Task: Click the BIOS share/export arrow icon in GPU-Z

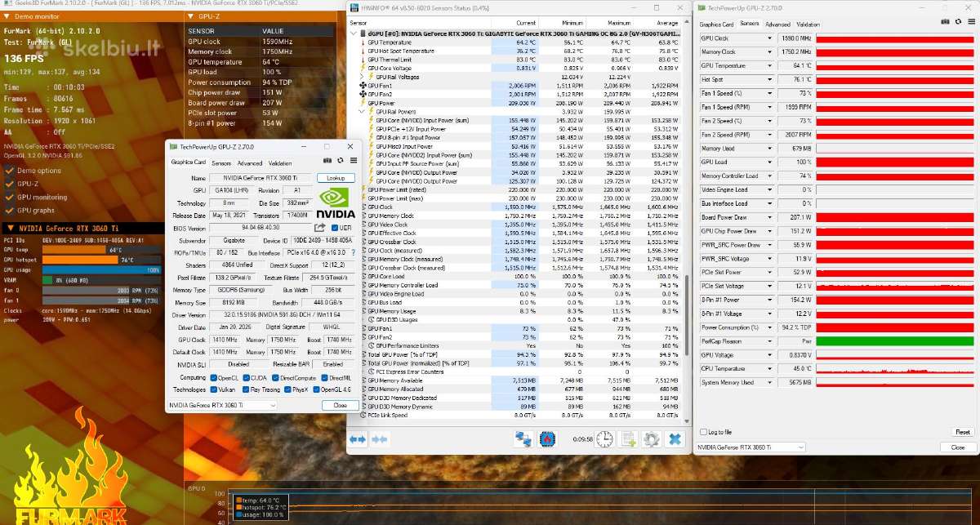Action: (x=321, y=228)
